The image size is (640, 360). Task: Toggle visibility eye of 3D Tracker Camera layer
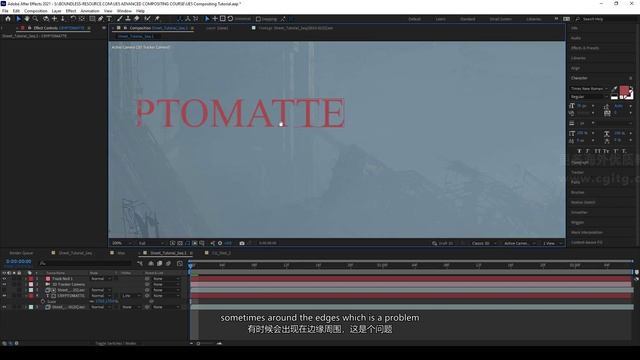click(x=4, y=284)
